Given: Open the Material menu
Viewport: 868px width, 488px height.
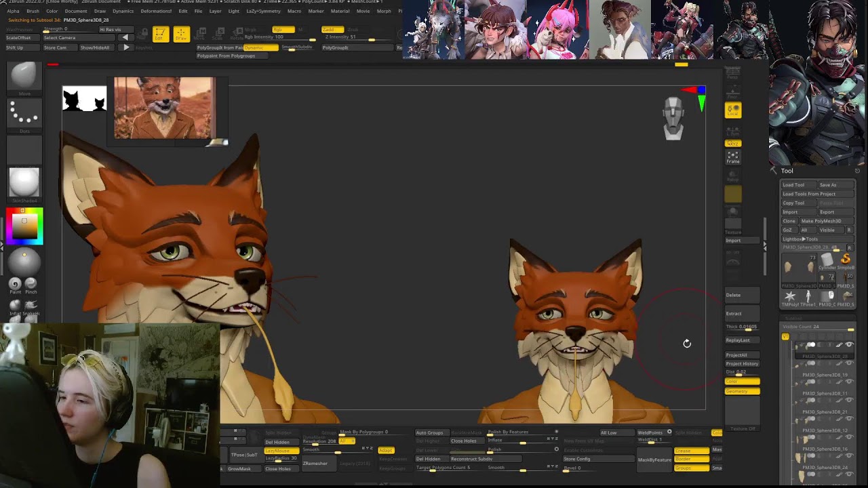Looking at the screenshot, I should tap(340, 12).
